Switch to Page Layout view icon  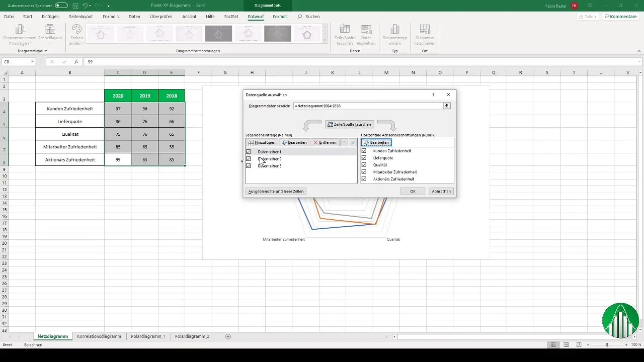566,345
